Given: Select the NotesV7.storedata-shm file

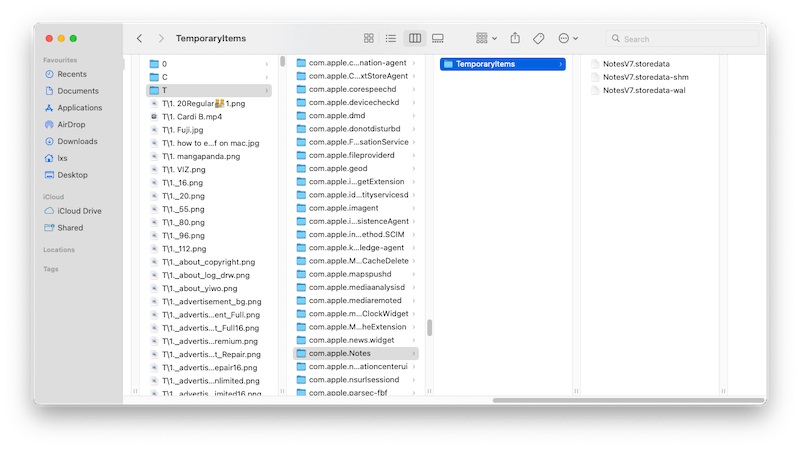Looking at the screenshot, I should 645,77.
